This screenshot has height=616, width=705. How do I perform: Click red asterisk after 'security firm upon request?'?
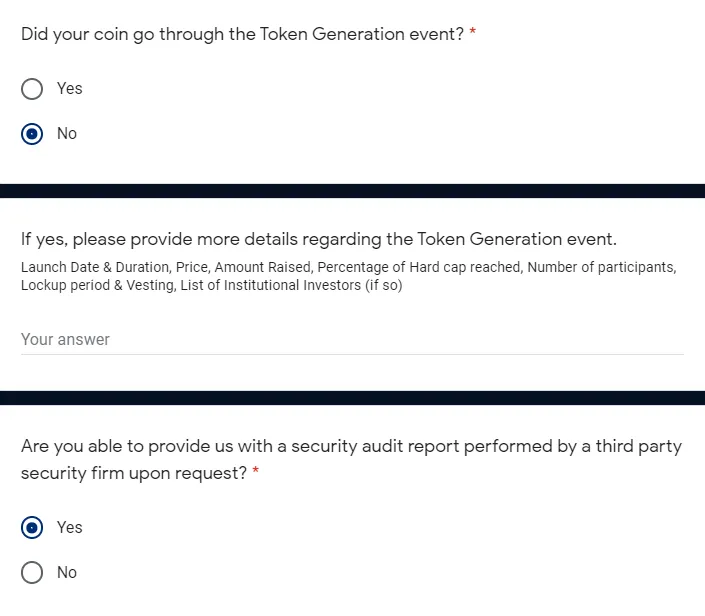point(256,473)
